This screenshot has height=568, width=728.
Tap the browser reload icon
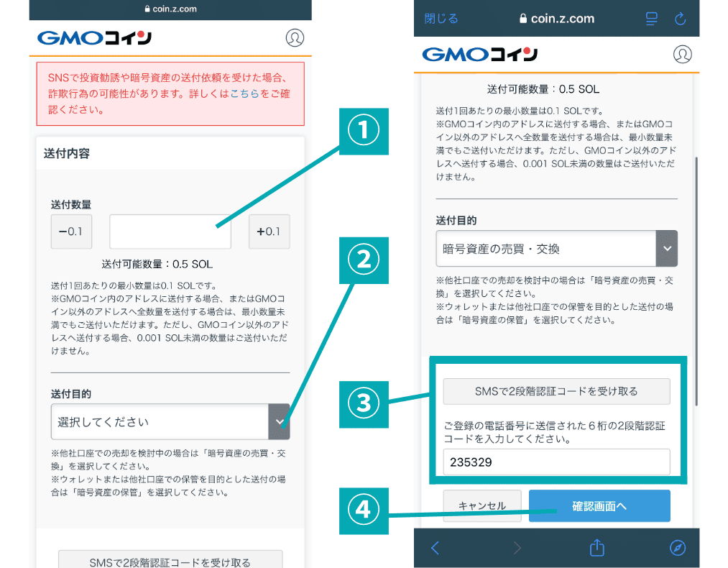coord(681,19)
